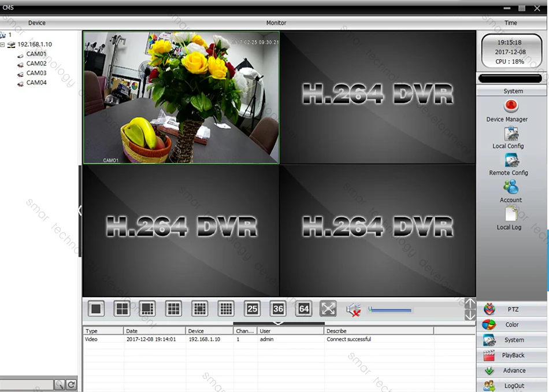
Task: Select single-view layout button
Action: pyautogui.click(x=96, y=309)
